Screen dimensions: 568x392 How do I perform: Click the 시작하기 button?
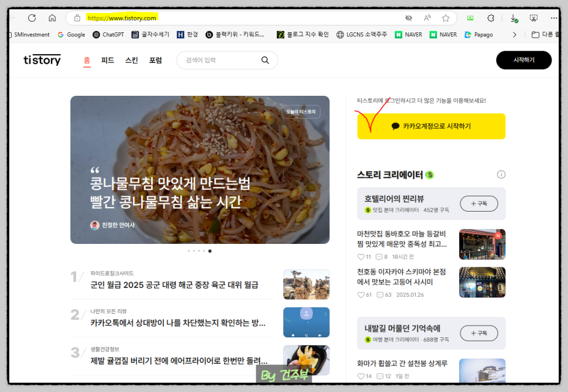coord(523,60)
